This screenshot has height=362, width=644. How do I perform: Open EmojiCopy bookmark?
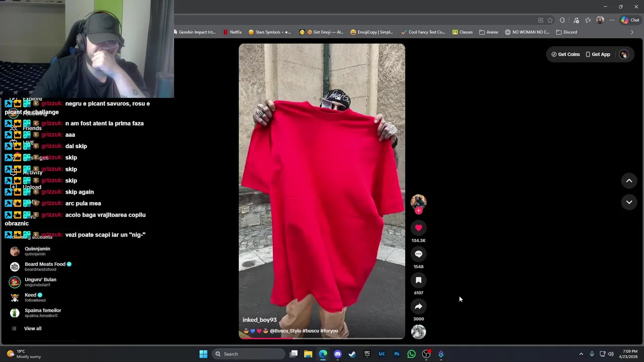(x=372, y=32)
